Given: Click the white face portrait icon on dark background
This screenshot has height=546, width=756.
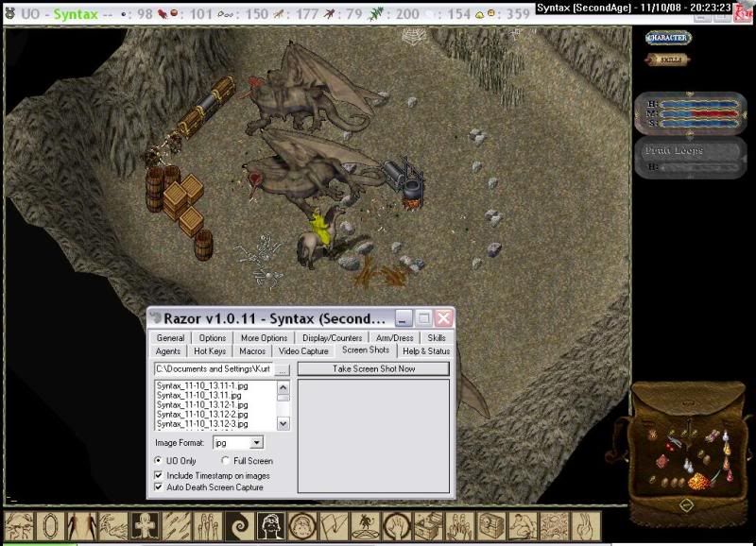Looking at the screenshot, I should pos(270,526).
